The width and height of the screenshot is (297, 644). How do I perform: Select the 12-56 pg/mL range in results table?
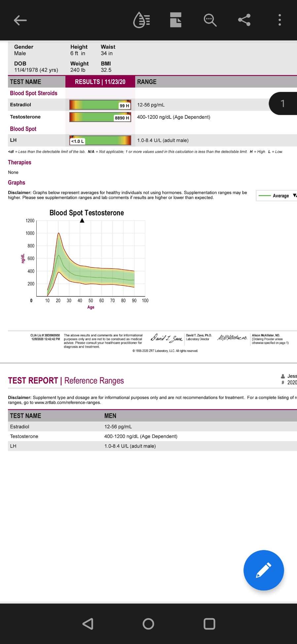click(151, 105)
